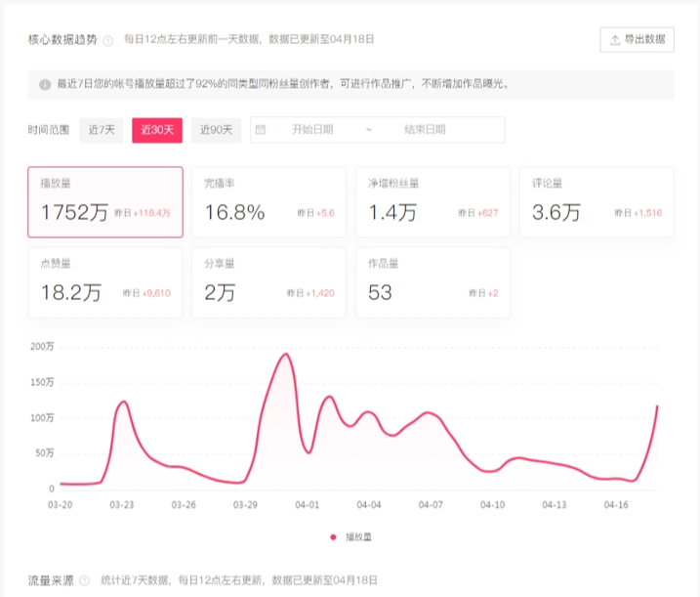700x597 pixels.
Task: Click the export icon on 导出数据
Action: pyautogui.click(x=614, y=40)
